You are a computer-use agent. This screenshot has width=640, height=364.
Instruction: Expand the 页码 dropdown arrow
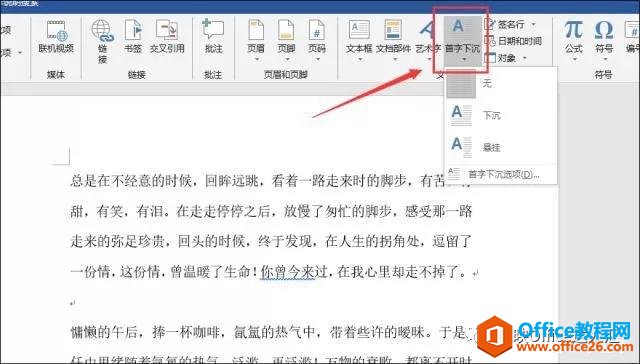pyautogui.click(x=318, y=60)
